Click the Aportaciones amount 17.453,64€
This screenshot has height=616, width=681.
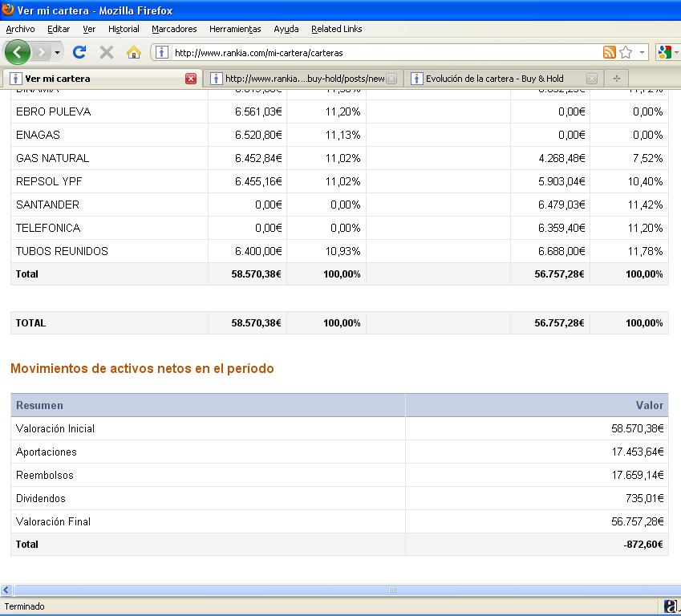(x=638, y=452)
